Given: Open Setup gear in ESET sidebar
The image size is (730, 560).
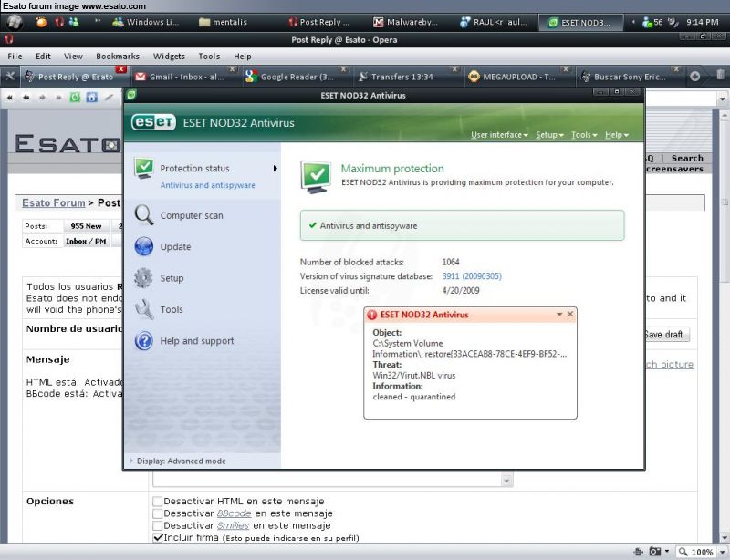Looking at the screenshot, I should click(x=143, y=278).
